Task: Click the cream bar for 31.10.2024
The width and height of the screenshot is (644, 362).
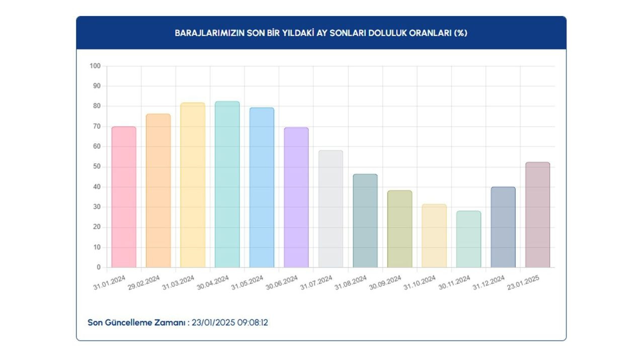Action: click(434, 236)
